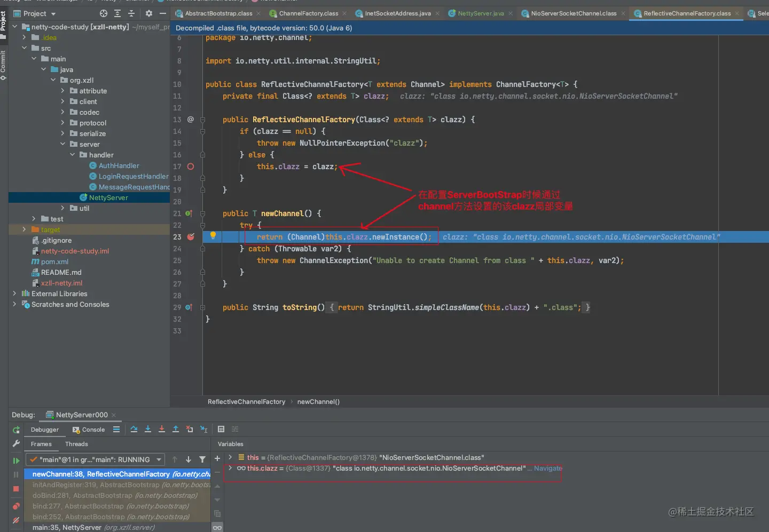Click the Evaluate Expression calculator icon

point(221,430)
